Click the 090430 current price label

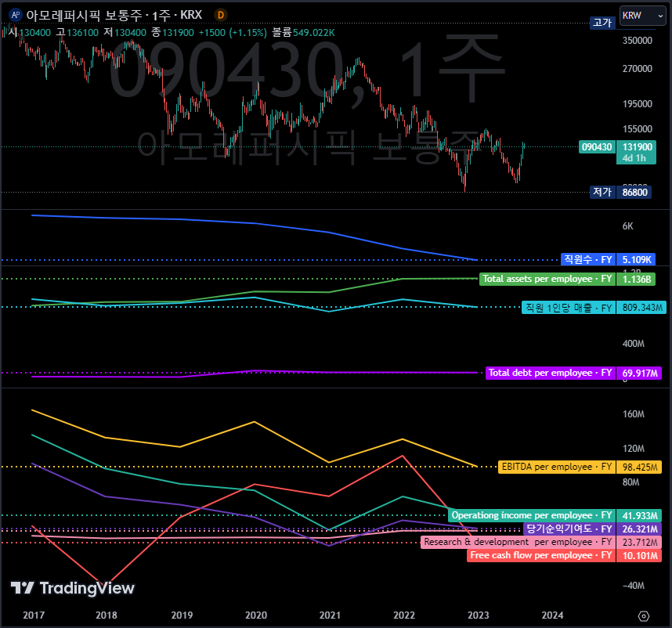pyautogui.click(x=597, y=147)
